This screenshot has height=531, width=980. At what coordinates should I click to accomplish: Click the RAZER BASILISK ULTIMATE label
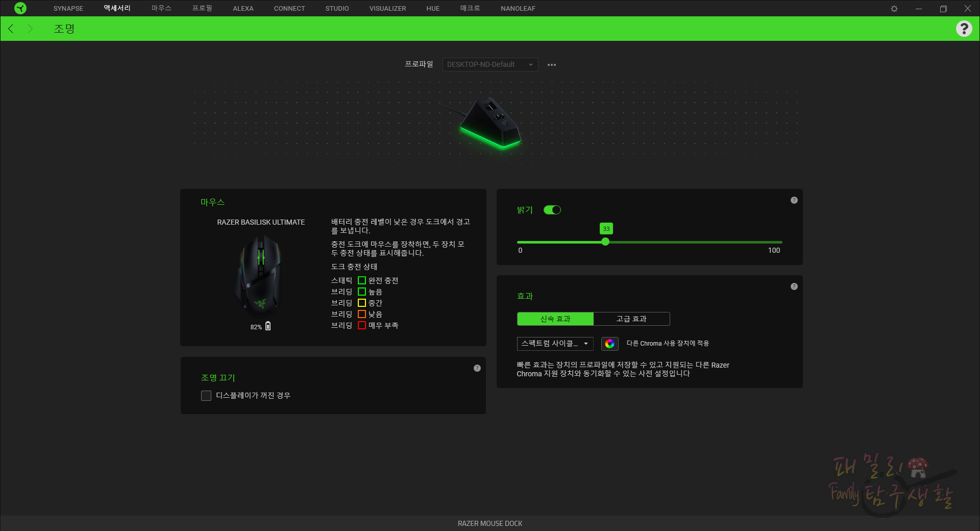pos(261,222)
